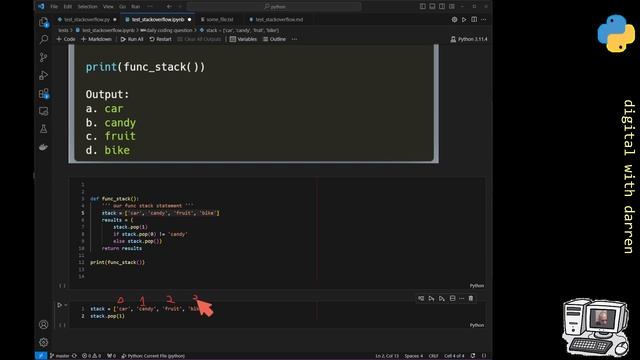
Task: Click the errors and warnings count in status bar
Action: click(x=91, y=356)
